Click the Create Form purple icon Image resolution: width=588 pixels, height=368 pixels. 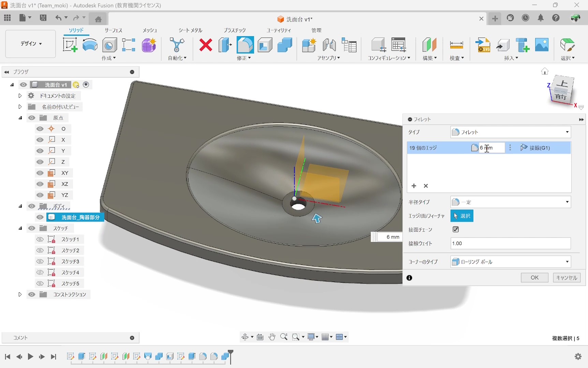(149, 45)
